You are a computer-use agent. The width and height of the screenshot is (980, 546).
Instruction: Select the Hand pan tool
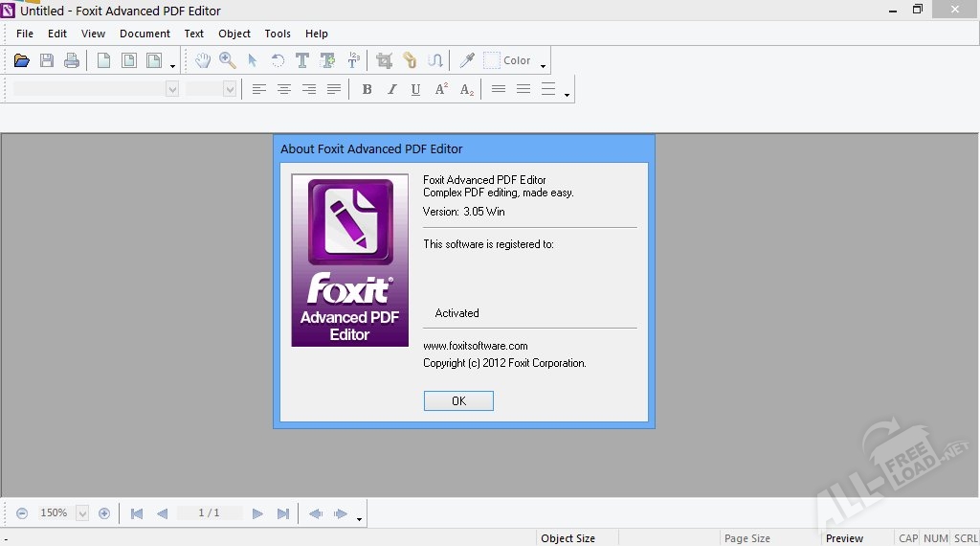click(203, 60)
